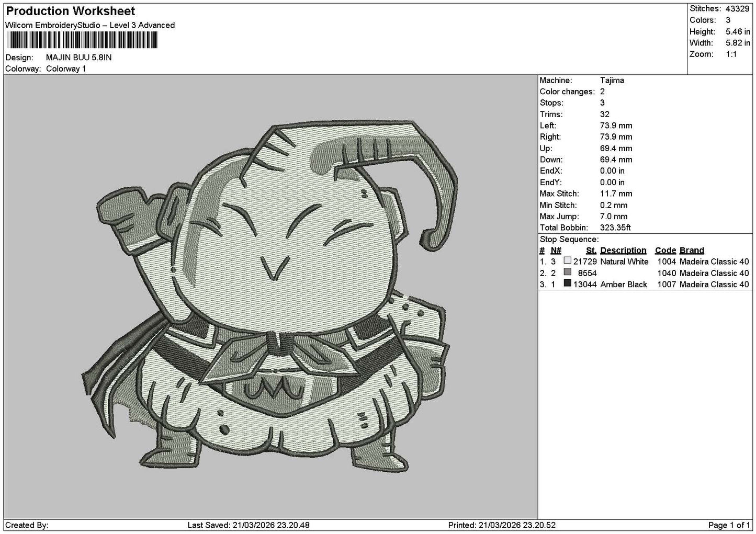The width and height of the screenshot is (756, 534).
Task: Select 'Madeira Classic 40' in Amber Black row
Action: 714,285
